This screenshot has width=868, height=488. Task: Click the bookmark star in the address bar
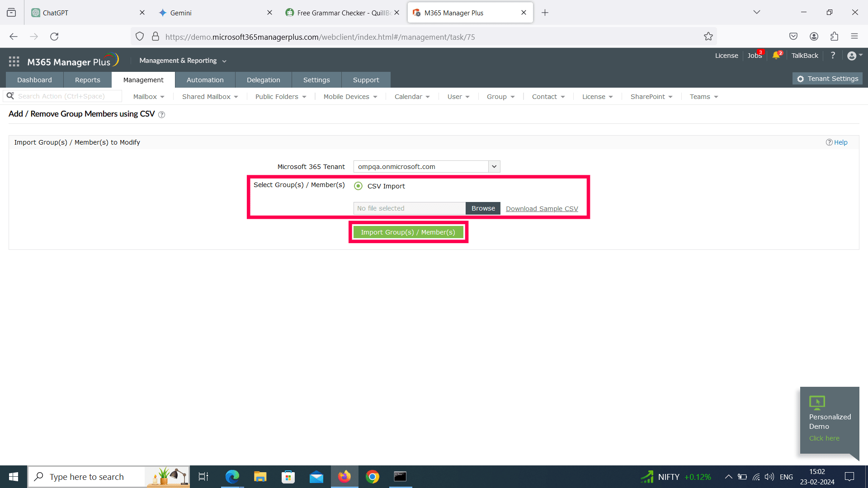tap(708, 36)
